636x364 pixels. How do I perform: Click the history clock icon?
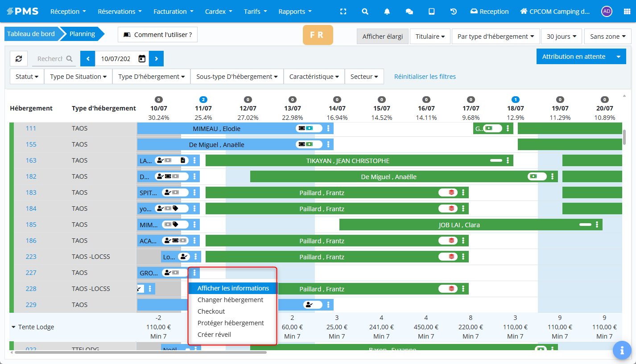tap(454, 12)
